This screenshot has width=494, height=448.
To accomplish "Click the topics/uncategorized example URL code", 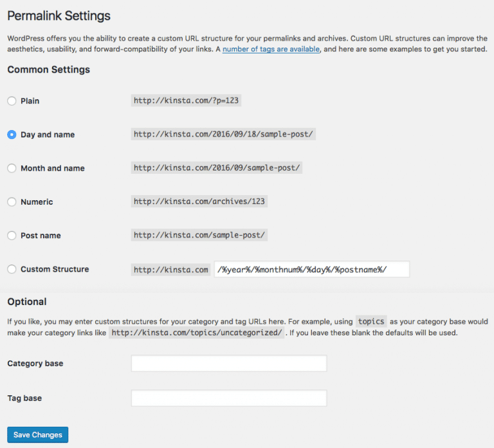I will (x=197, y=333).
